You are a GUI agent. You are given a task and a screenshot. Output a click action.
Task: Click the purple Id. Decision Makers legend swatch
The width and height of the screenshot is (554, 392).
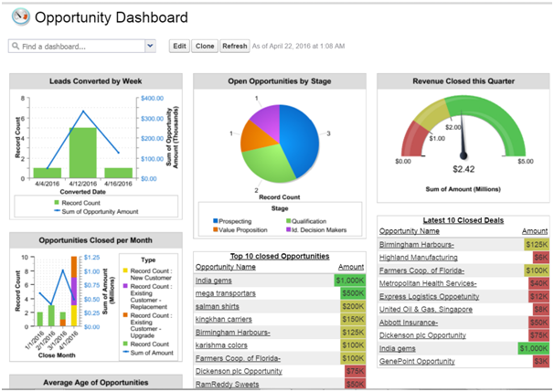point(288,229)
